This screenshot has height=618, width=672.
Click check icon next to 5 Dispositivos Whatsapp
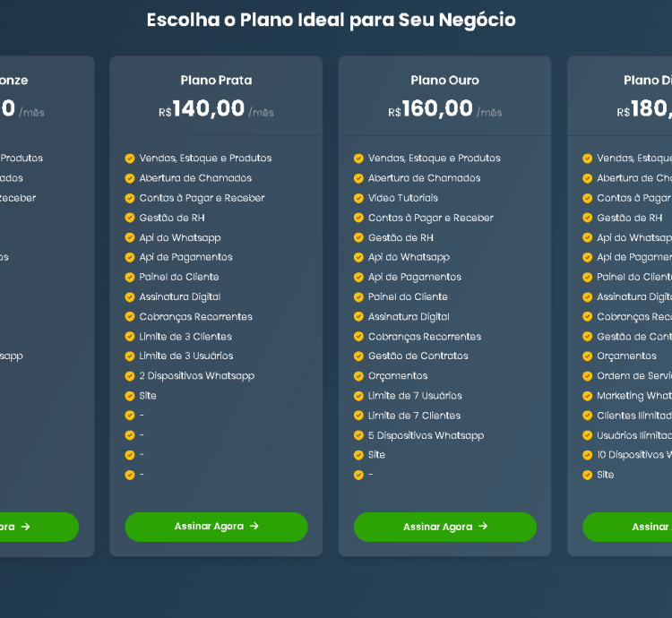(358, 435)
